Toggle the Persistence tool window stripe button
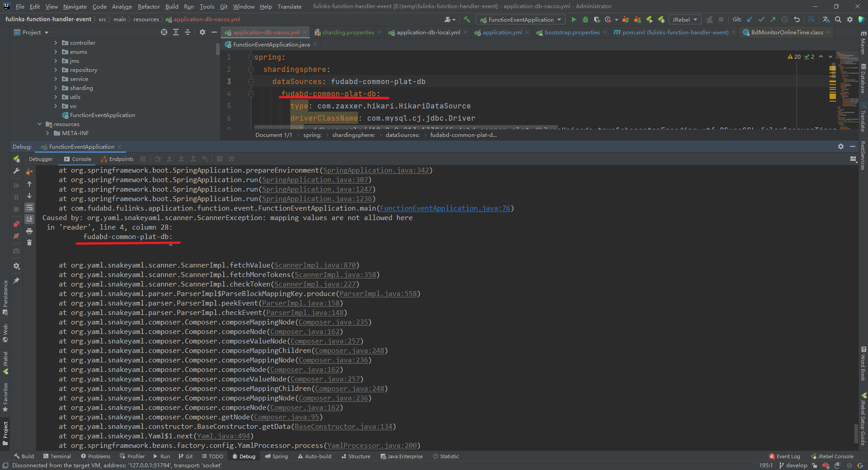 [5, 297]
